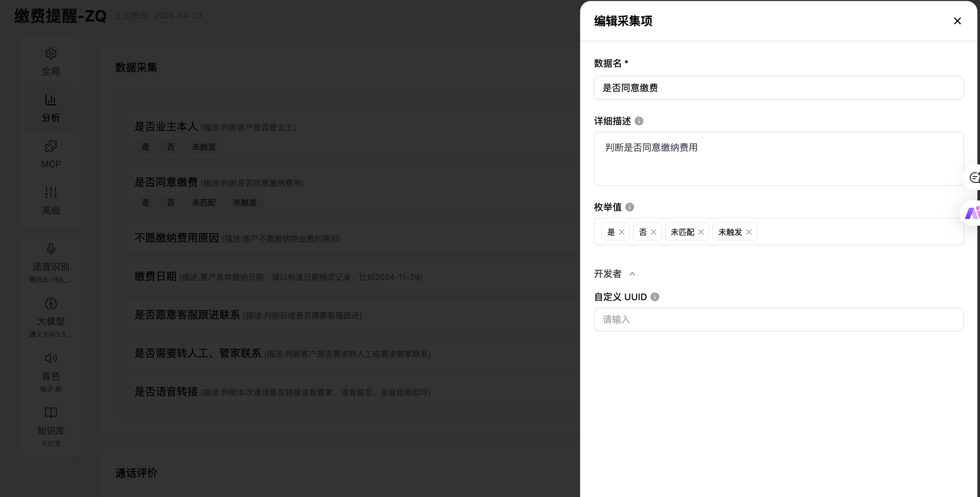Click the 数据采集 section heading
This screenshot has width=980, height=497.
coord(136,67)
